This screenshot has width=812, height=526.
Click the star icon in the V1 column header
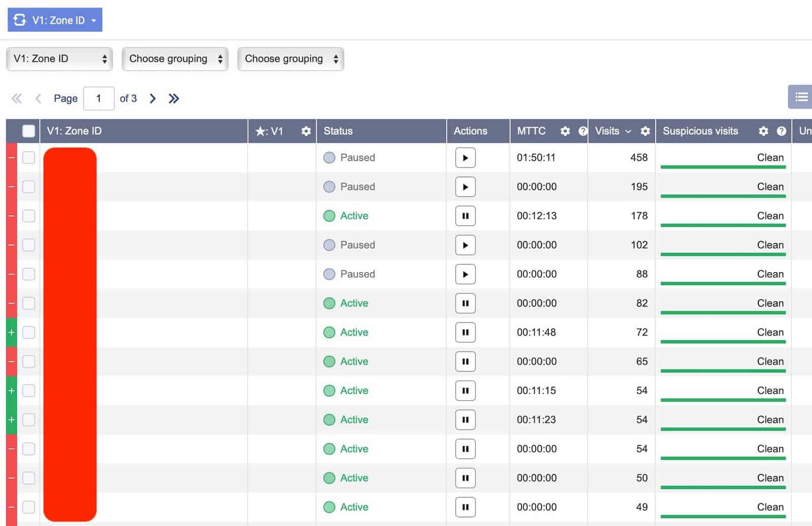(259, 131)
